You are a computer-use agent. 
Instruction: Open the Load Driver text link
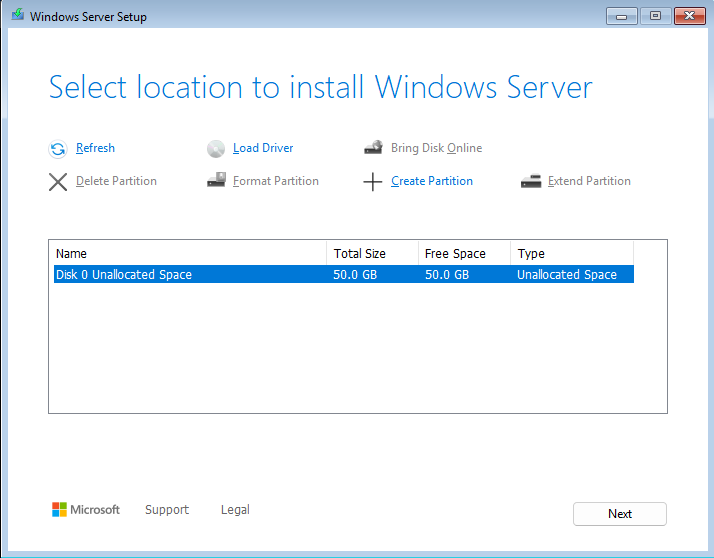tap(263, 148)
